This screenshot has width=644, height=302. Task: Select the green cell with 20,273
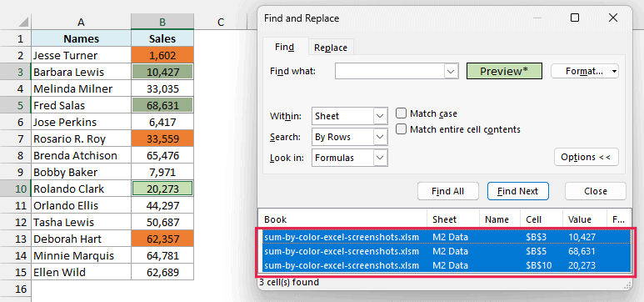162,189
